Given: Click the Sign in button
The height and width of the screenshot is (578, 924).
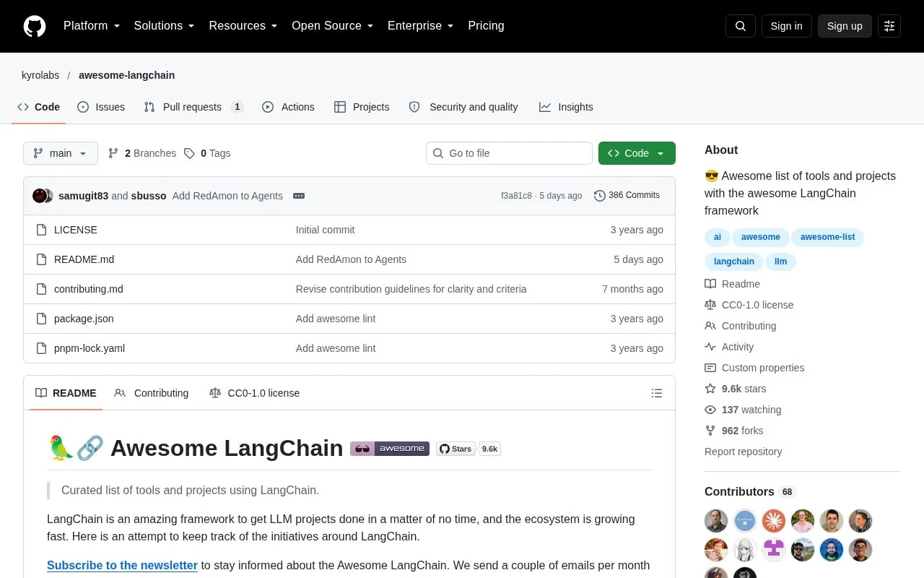Looking at the screenshot, I should coord(787,26).
